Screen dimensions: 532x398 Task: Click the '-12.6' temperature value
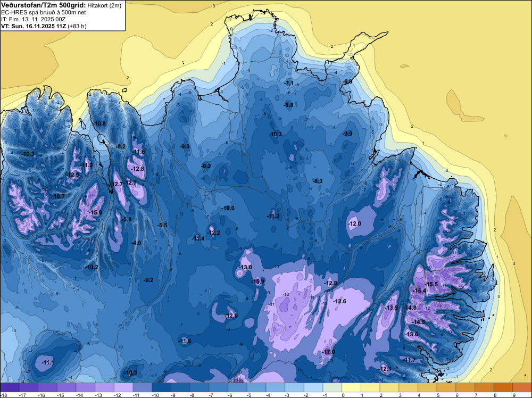[339, 301]
